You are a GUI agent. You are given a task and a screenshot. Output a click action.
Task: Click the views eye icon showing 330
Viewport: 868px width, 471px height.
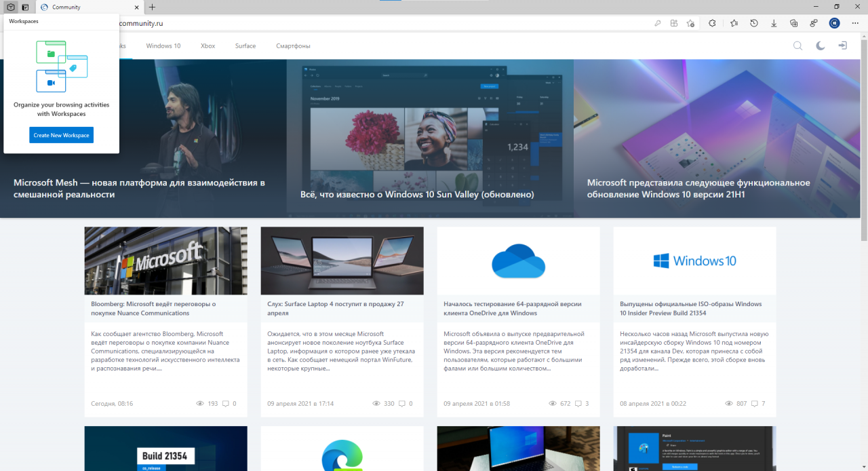click(x=376, y=404)
